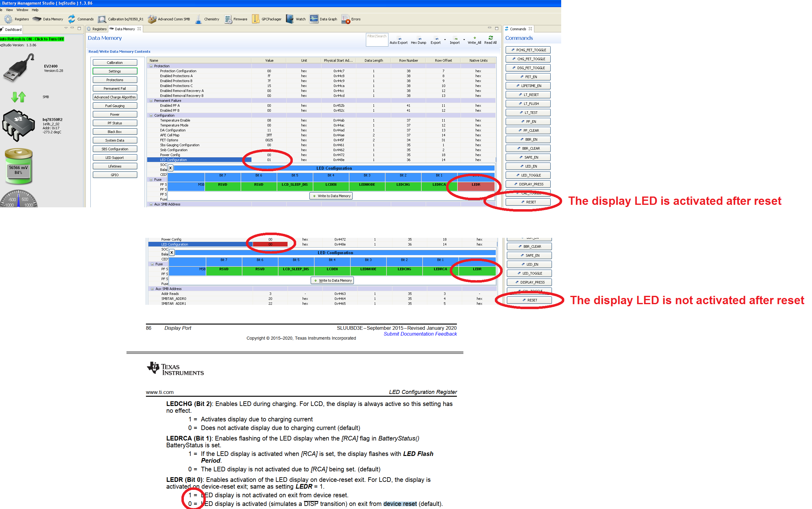Collapse the Permanent Failure tree group

coord(151,101)
